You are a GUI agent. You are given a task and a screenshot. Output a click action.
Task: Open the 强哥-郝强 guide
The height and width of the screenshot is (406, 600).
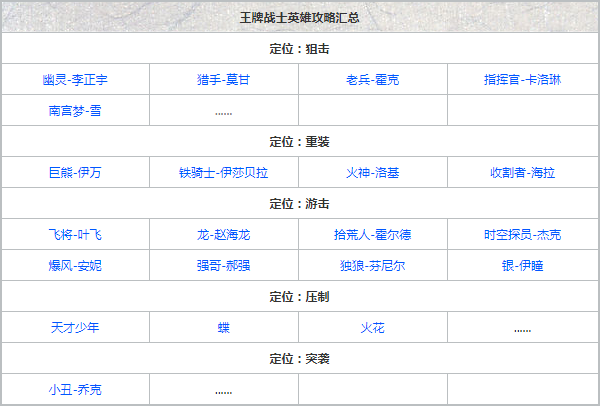[x=223, y=266]
